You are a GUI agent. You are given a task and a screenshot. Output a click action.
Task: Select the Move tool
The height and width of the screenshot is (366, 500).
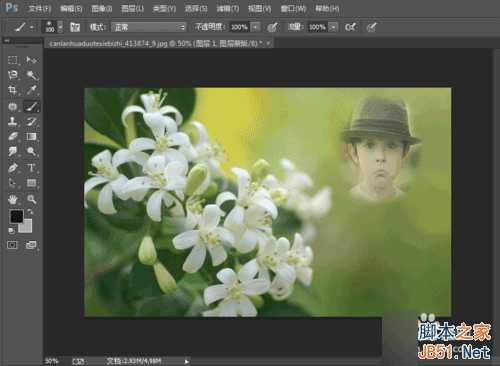[x=31, y=60]
